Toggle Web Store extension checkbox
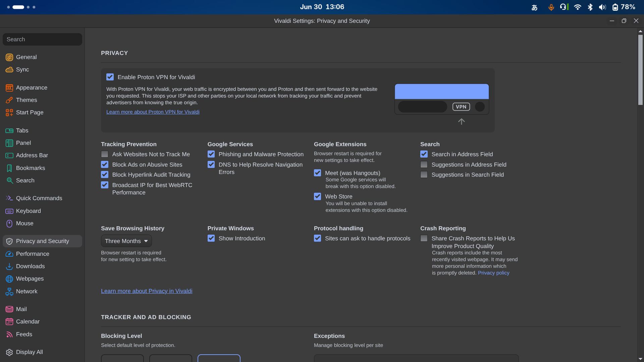The width and height of the screenshot is (644, 362). tap(317, 196)
